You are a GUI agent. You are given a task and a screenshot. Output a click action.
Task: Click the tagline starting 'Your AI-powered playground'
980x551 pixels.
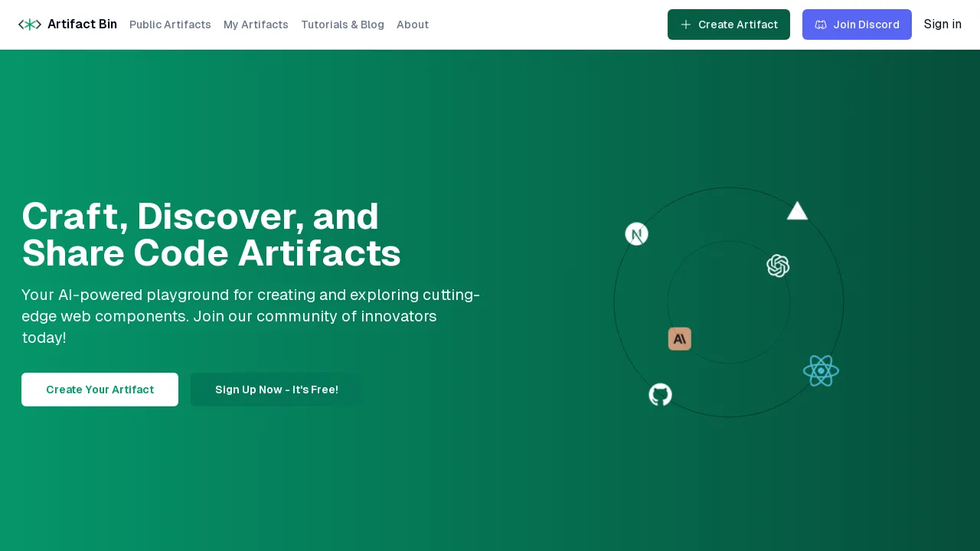pos(251,316)
